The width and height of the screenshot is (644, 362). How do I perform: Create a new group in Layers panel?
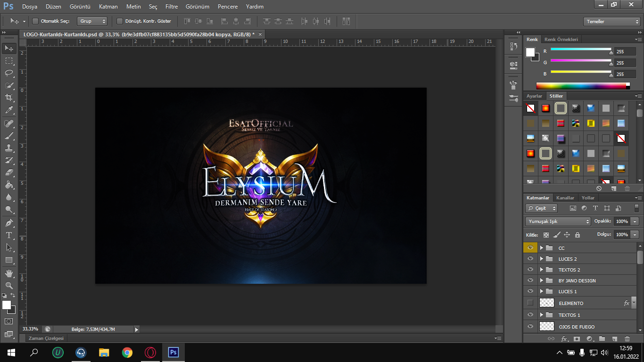point(602,338)
